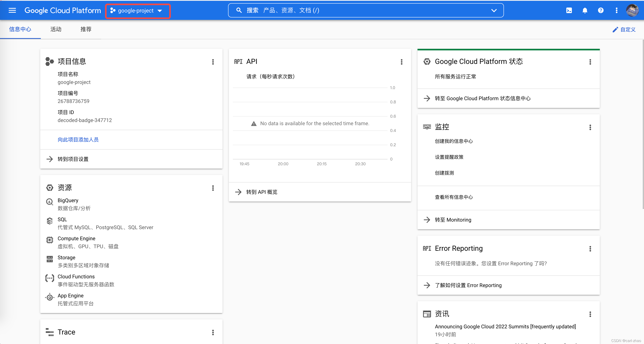Click the 向此项目添加人员 link

pos(78,139)
